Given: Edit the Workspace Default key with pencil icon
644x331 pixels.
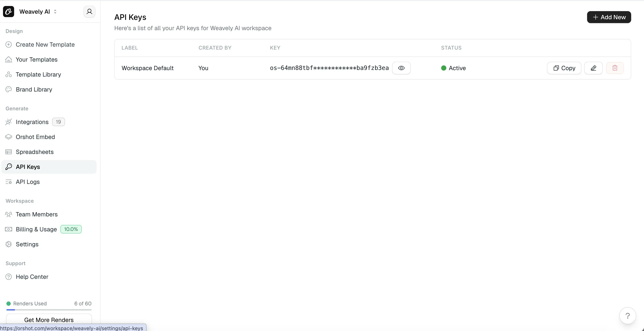Looking at the screenshot, I should point(594,68).
